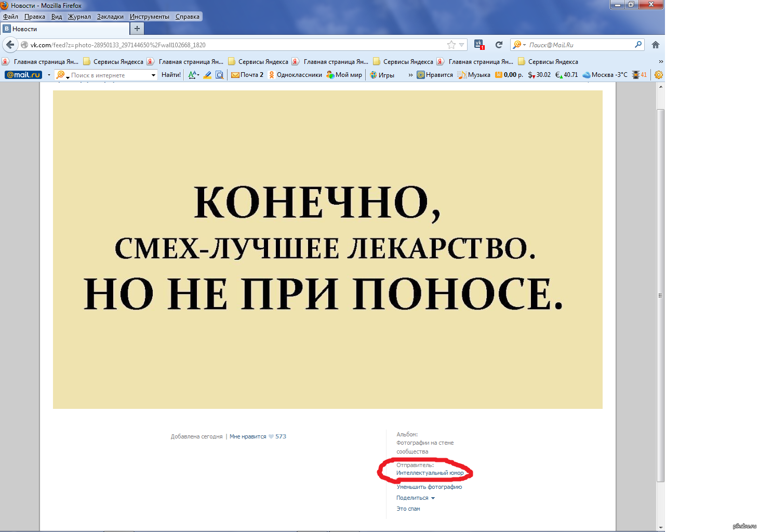Image resolution: width=759 pixels, height=532 pixels.
Task: Open the @mail.ru logo dropdown arrow
Action: [49, 75]
